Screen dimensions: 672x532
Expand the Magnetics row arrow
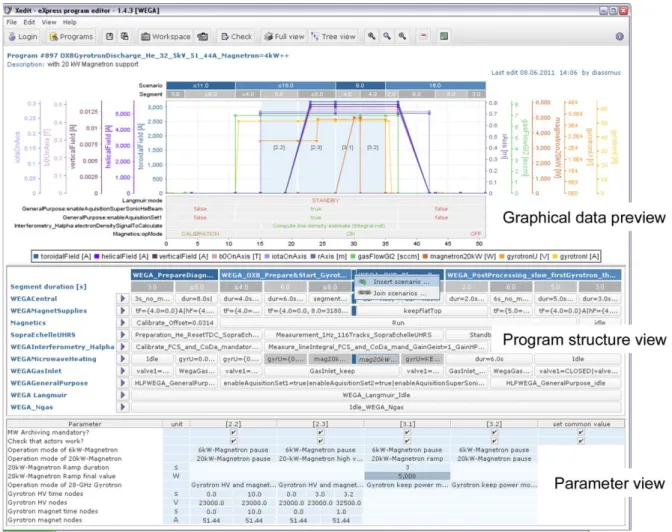[x=123, y=322]
